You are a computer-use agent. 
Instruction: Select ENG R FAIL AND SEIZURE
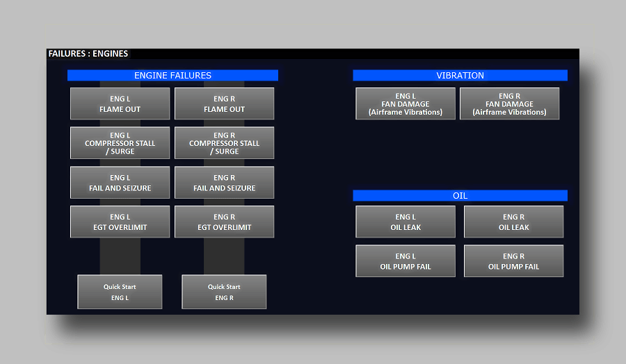pos(224,183)
